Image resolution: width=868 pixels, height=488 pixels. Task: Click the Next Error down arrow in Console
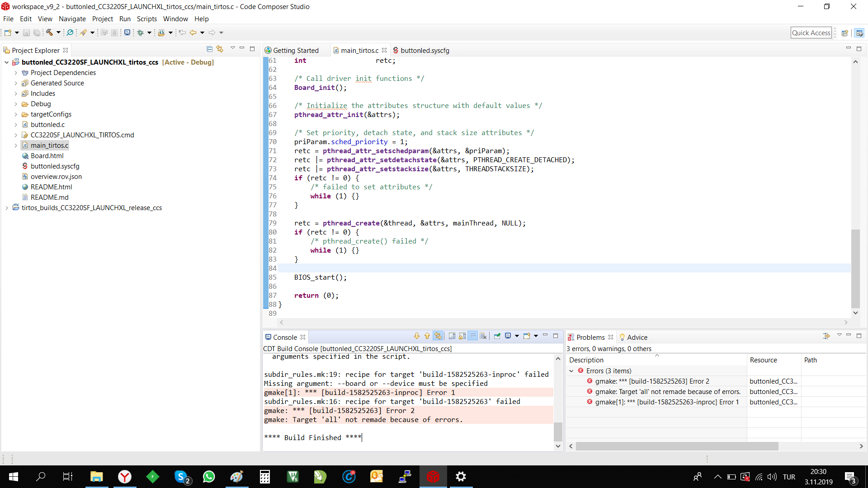coord(417,336)
